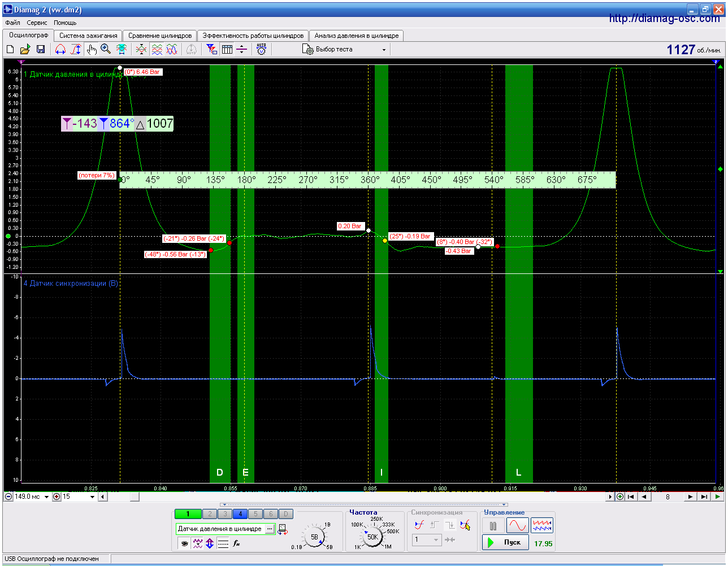
Task: Switch to Сравнение цилиндров tab
Action: click(x=160, y=36)
